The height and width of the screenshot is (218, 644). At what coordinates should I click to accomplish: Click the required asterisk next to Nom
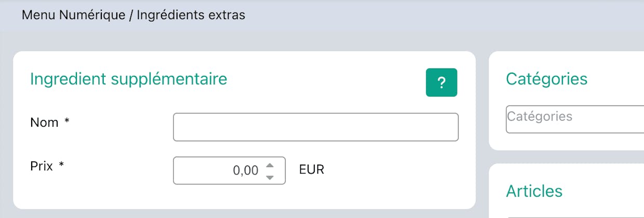point(66,121)
